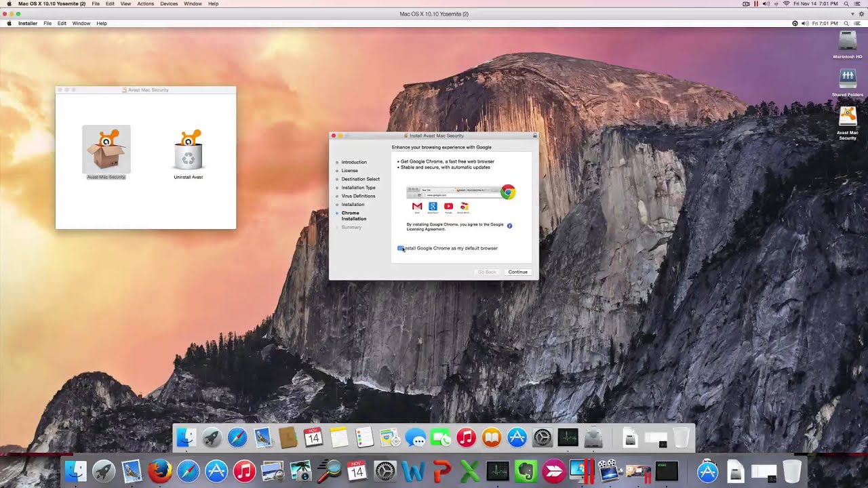Click the Mac OS X 10.10 Yosemite (2) host window title

coord(434,14)
